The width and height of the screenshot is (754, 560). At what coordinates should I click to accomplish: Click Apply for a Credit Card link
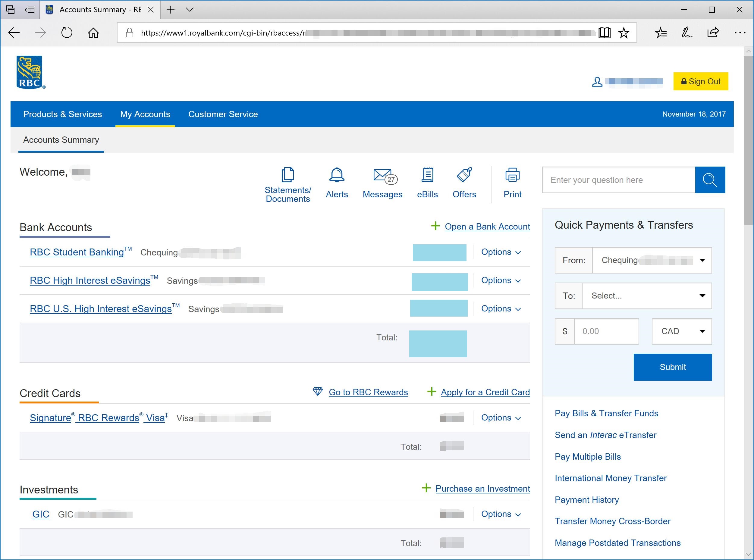coord(485,392)
